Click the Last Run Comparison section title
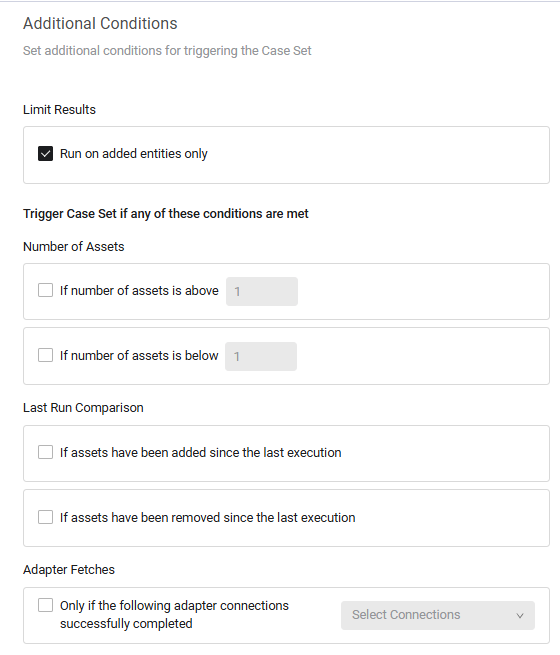The image size is (560, 655). tap(83, 408)
